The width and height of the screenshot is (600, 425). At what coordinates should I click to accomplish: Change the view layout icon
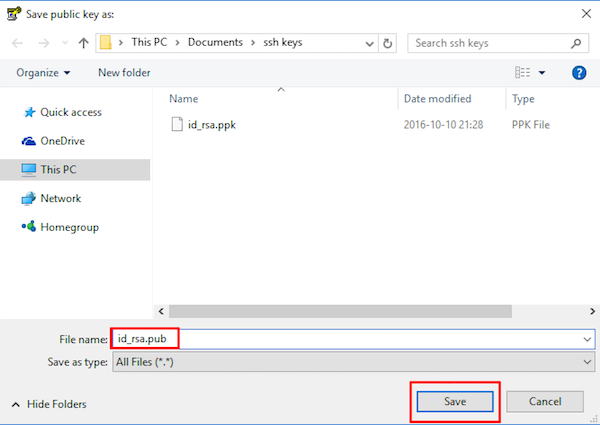tap(522, 72)
